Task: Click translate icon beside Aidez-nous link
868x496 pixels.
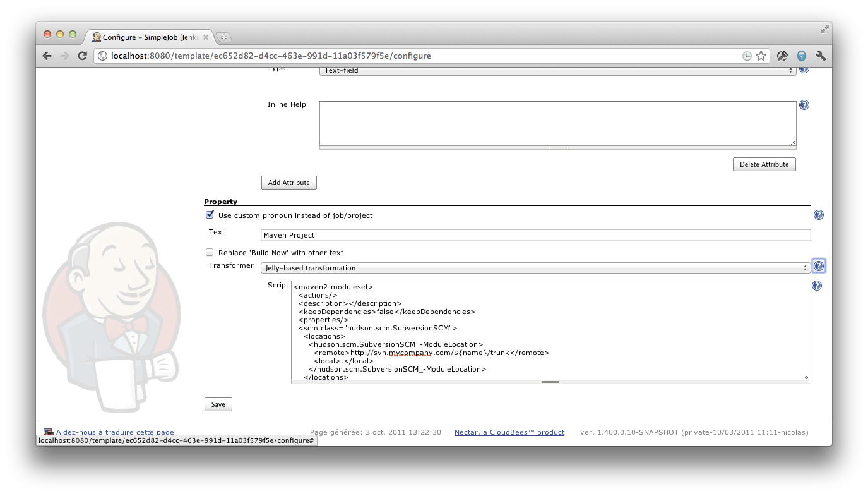Action: pos(48,432)
